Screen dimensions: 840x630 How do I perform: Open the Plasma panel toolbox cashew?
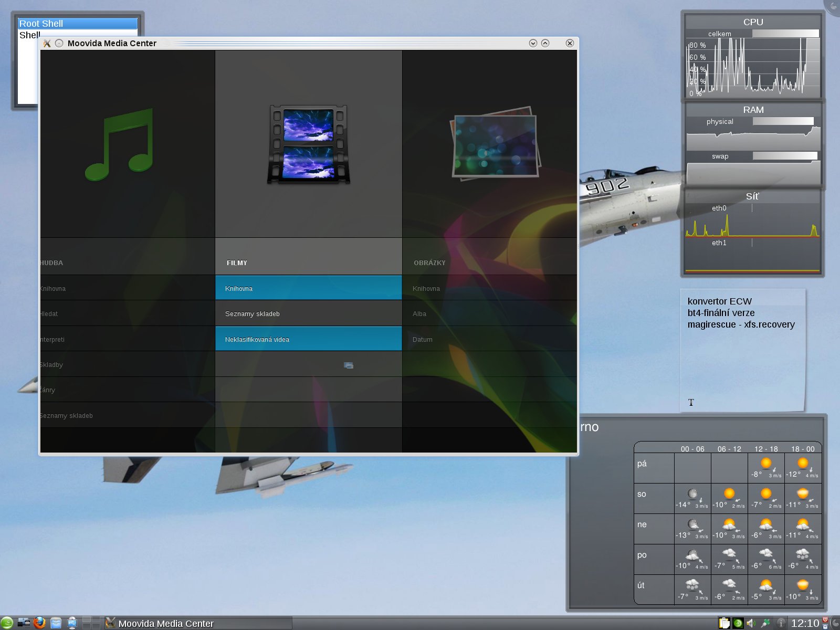tap(835, 623)
